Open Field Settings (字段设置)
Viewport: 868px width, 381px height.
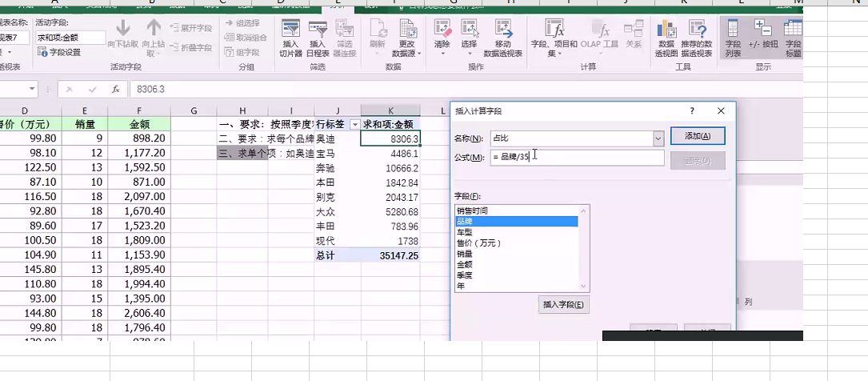coord(58,52)
